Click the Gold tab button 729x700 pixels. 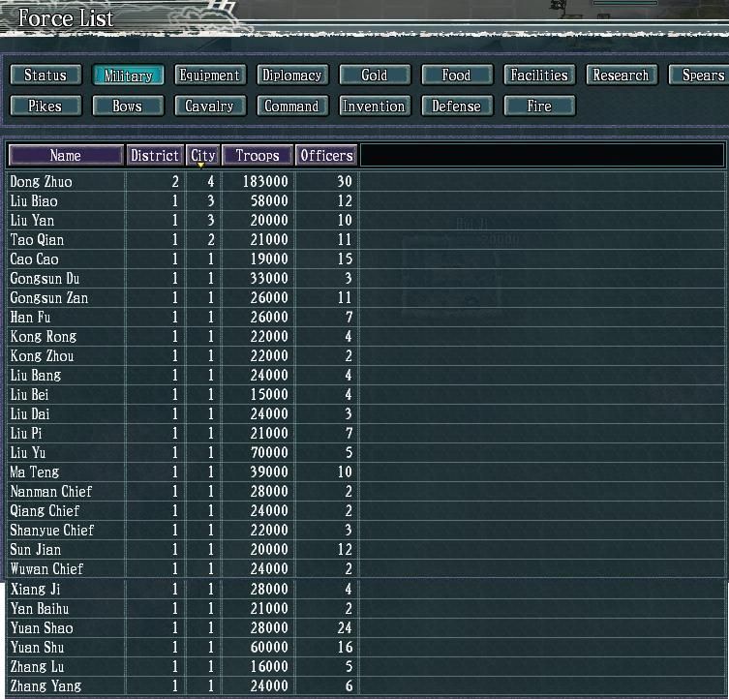click(x=374, y=76)
